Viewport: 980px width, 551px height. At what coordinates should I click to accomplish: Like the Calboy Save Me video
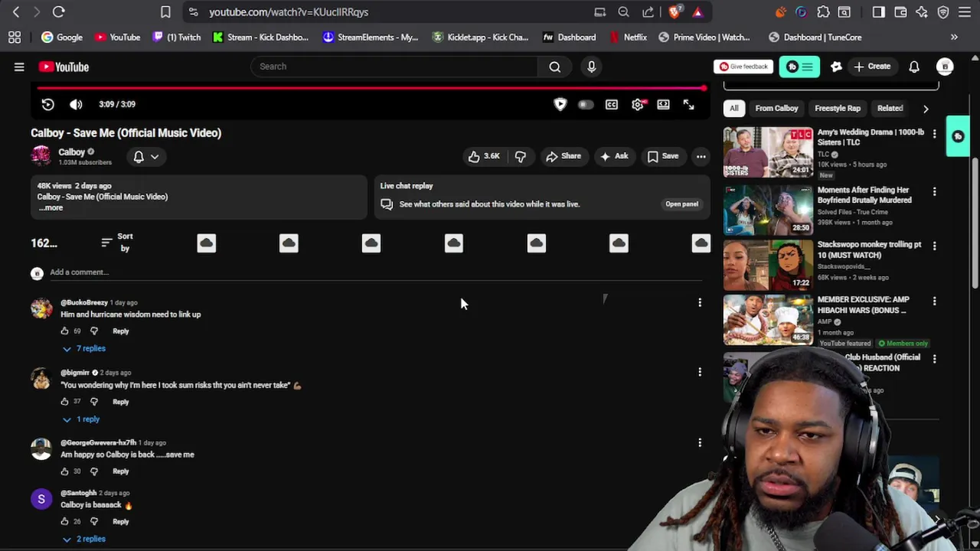click(483, 156)
